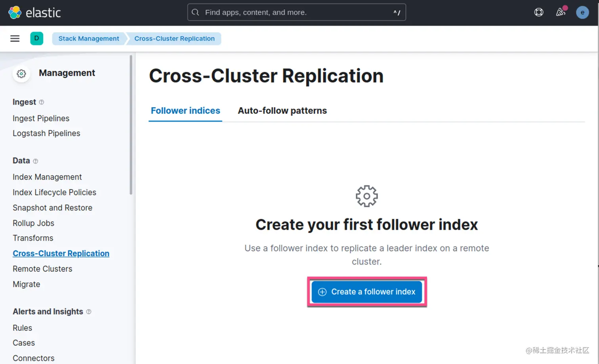Click the empty-state gear illustration
Viewport: 599px width, 364px height.
(x=367, y=196)
